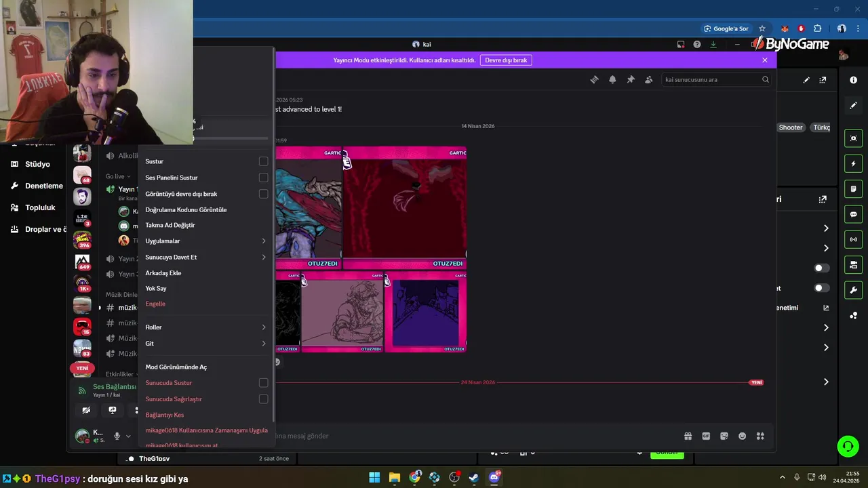The image size is (868, 488).
Task: Open notification settings bell icon
Action: click(612, 79)
